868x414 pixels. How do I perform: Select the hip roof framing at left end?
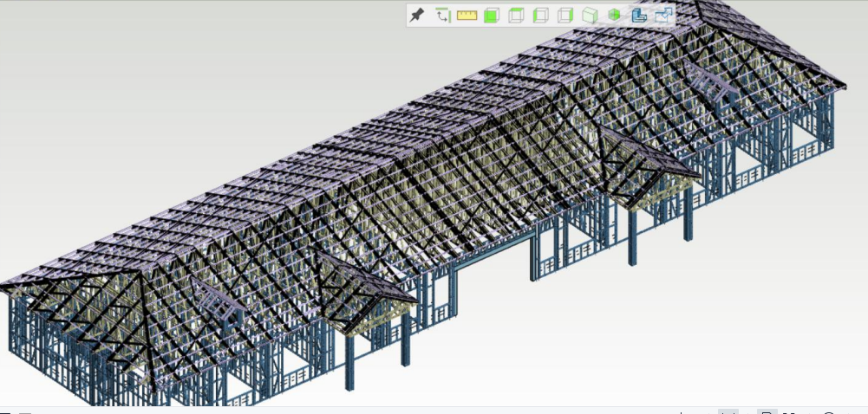point(78,312)
